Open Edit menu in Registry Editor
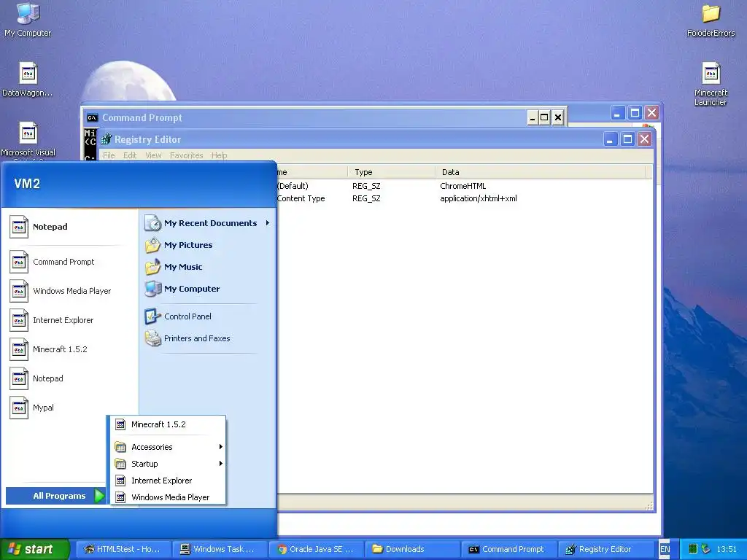Image resolution: width=747 pixels, height=560 pixels. [130, 155]
